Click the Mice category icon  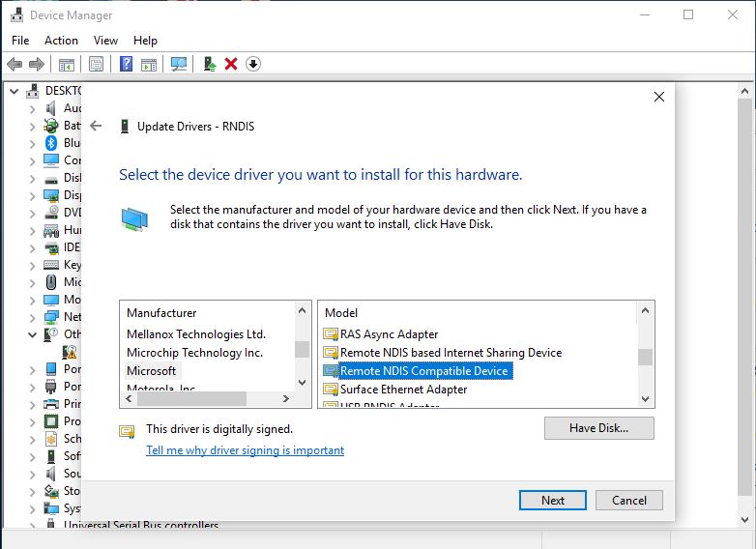tap(51, 281)
